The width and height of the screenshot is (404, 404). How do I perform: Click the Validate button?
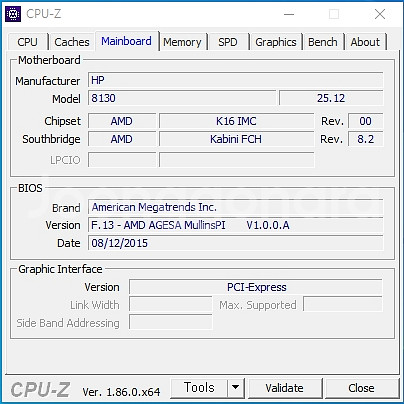[285, 388]
